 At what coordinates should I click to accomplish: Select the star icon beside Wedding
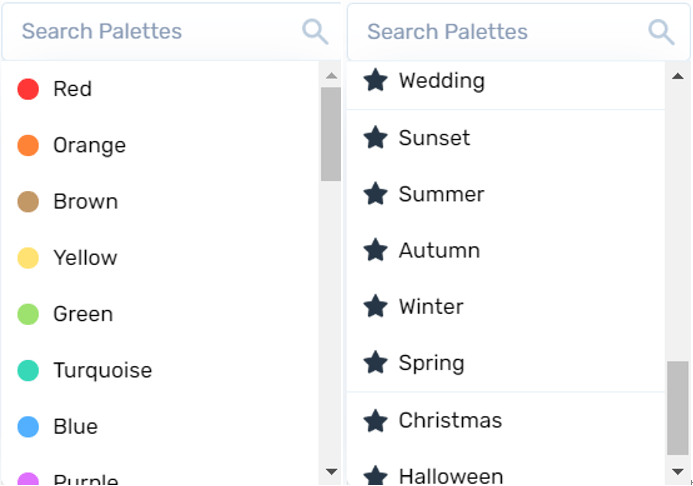pos(375,80)
